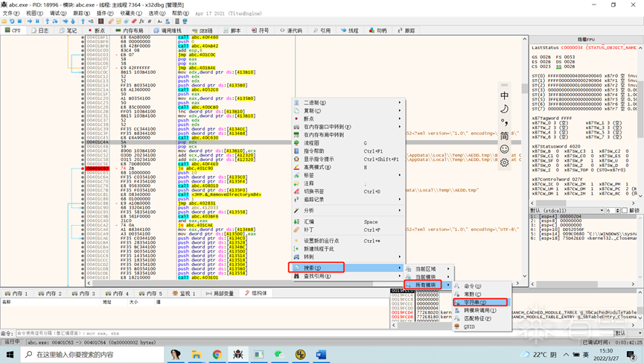Click 流程图 in context menu

click(x=348, y=143)
